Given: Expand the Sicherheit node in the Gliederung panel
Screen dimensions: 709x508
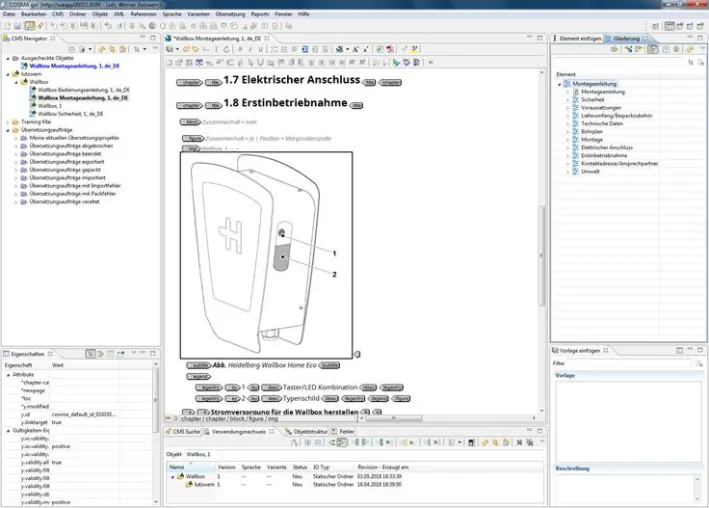Looking at the screenshot, I should [x=568, y=100].
